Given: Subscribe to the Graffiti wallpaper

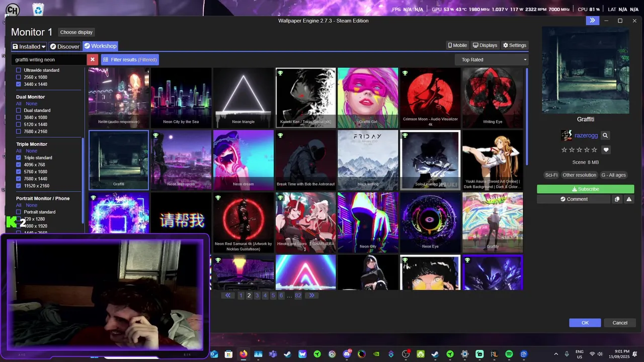Looking at the screenshot, I should (x=585, y=189).
